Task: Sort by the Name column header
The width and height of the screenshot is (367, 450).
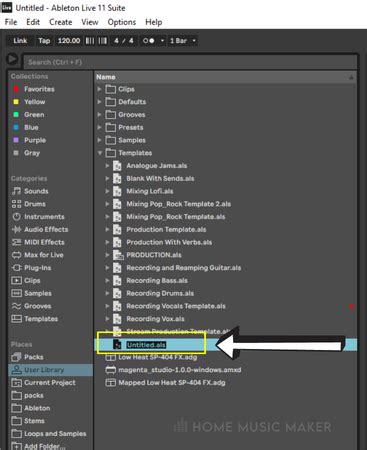Action: click(x=106, y=77)
